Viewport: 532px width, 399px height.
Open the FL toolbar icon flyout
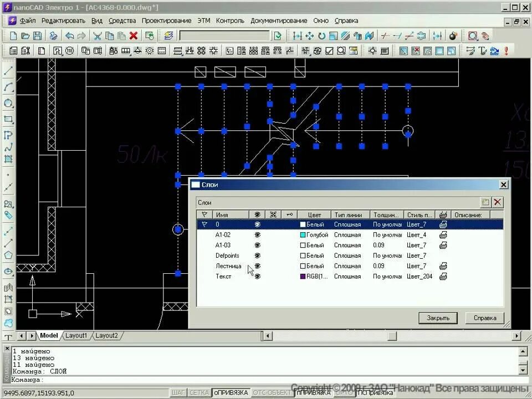pyautogui.click(x=58, y=51)
